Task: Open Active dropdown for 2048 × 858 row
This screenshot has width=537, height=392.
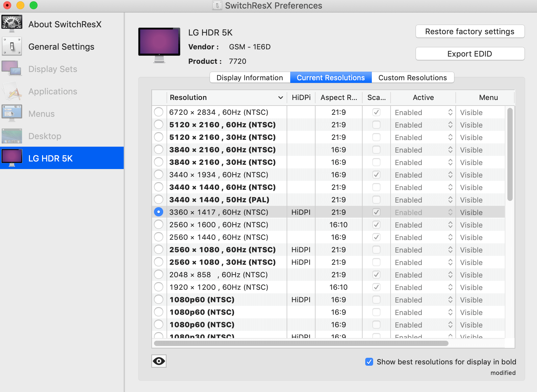Action: pos(424,275)
